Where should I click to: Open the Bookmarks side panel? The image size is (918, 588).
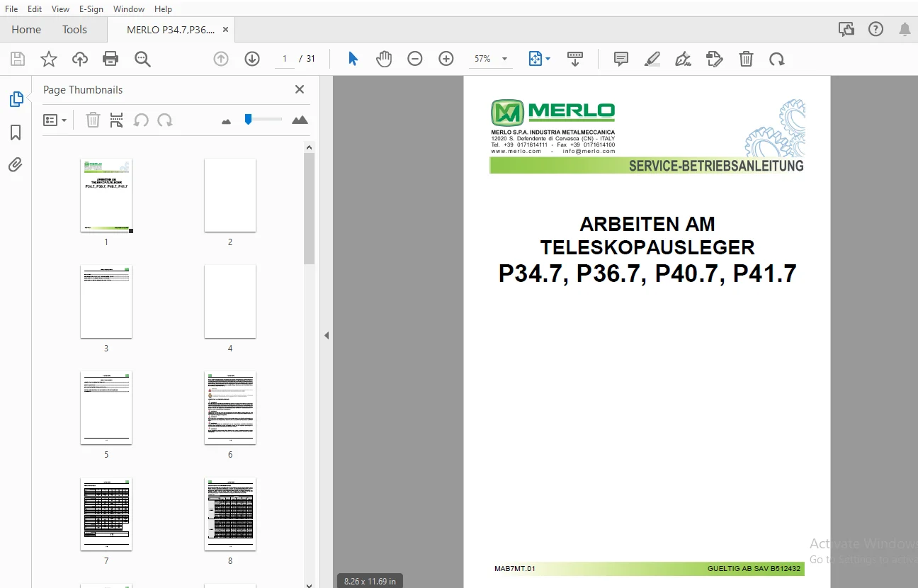pos(16,132)
